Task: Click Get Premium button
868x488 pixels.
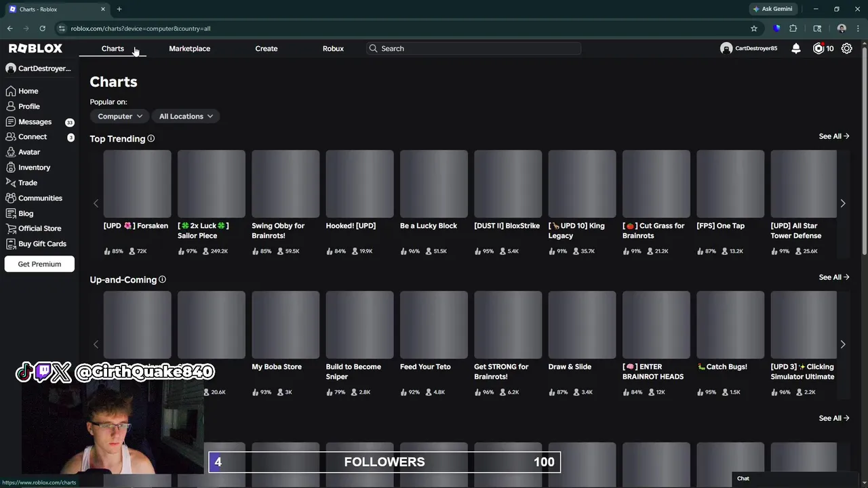Action: 39,264
